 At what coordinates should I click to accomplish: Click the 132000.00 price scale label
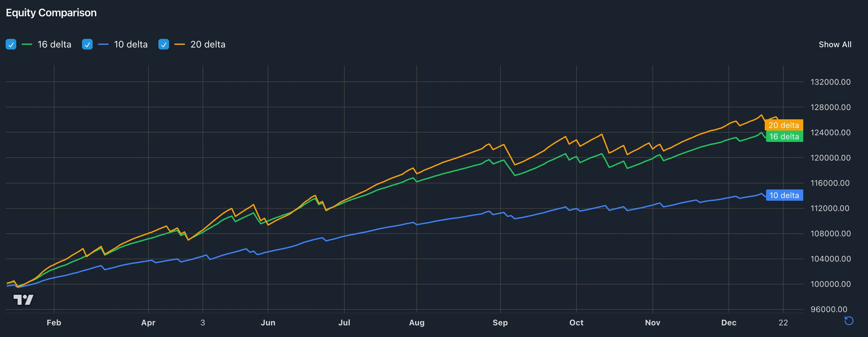click(830, 82)
